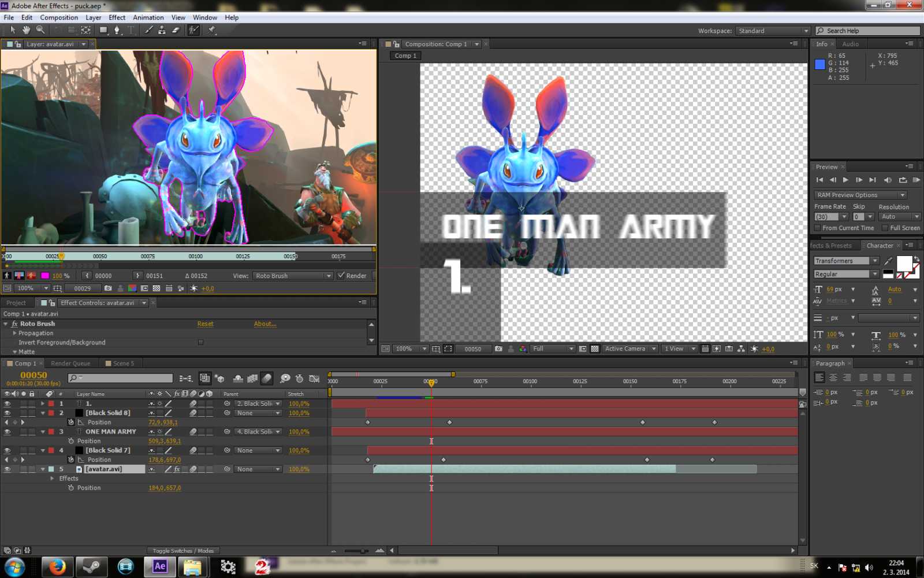This screenshot has width=924, height=578.
Task: Hide the '1.' text layer
Action: 7,404
